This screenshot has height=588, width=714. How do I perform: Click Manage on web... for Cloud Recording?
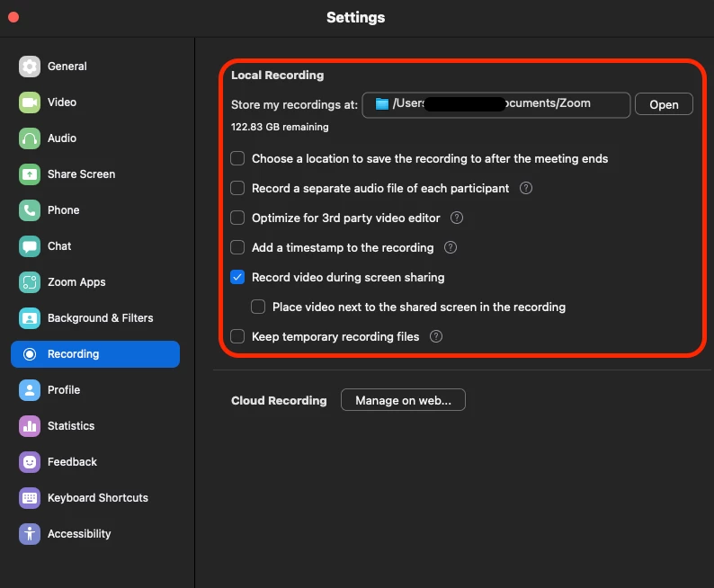click(x=403, y=400)
